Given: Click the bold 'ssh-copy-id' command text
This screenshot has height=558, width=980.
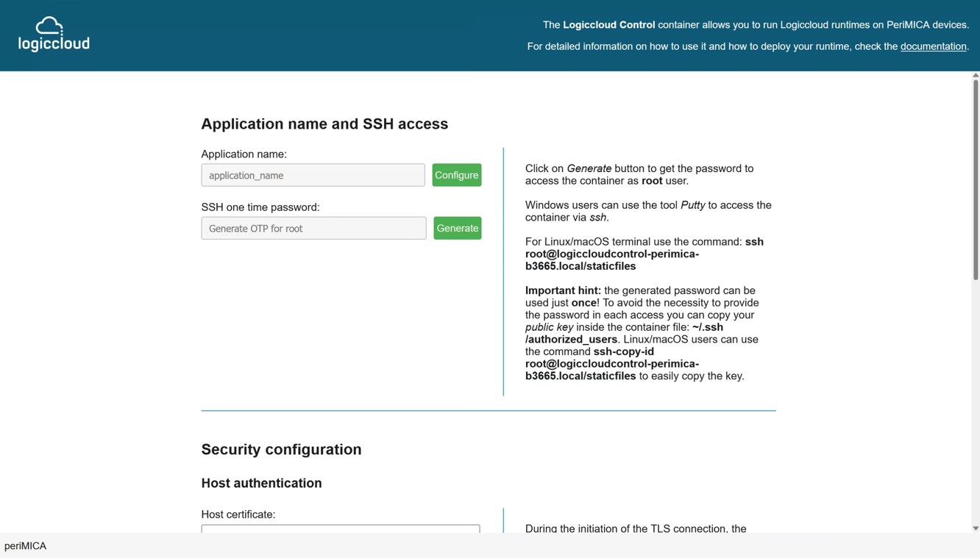Looking at the screenshot, I should [x=623, y=351].
